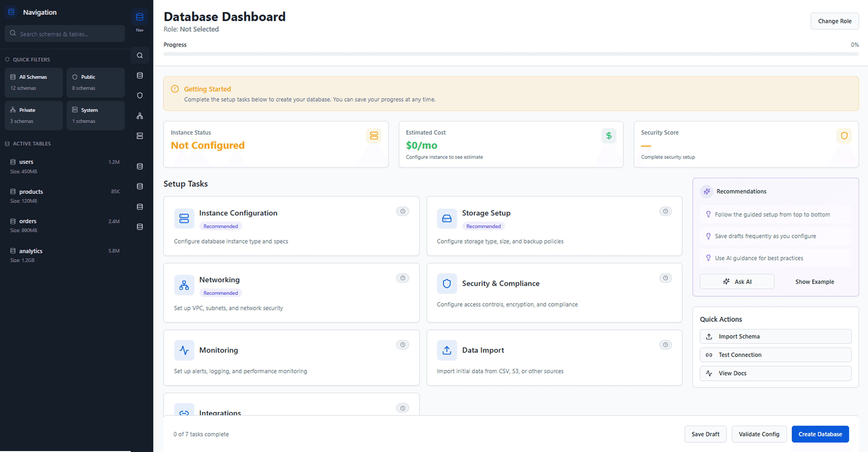This screenshot has width=868, height=452.
Task: Click the Nav database icon in the sidebar strip
Action: (x=139, y=17)
